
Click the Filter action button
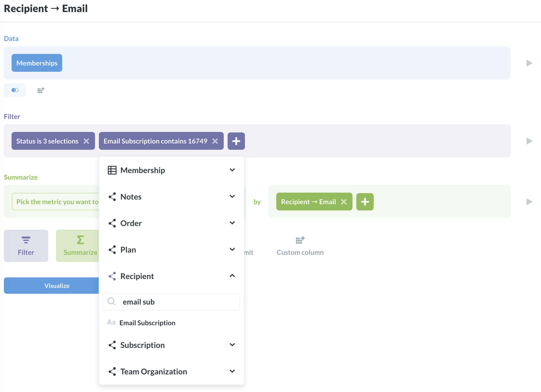click(26, 246)
